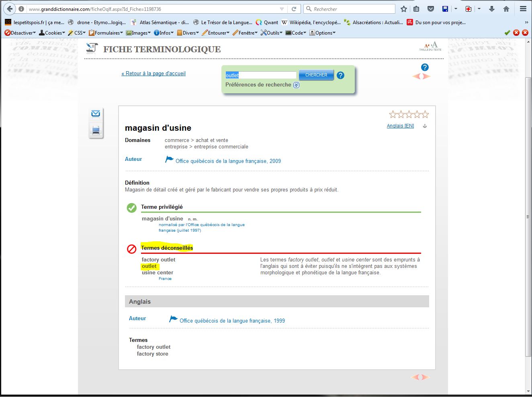Image resolution: width=532 pixels, height=397 pixels.
Task: Print this terminology fiche
Action: (x=96, y=130)
